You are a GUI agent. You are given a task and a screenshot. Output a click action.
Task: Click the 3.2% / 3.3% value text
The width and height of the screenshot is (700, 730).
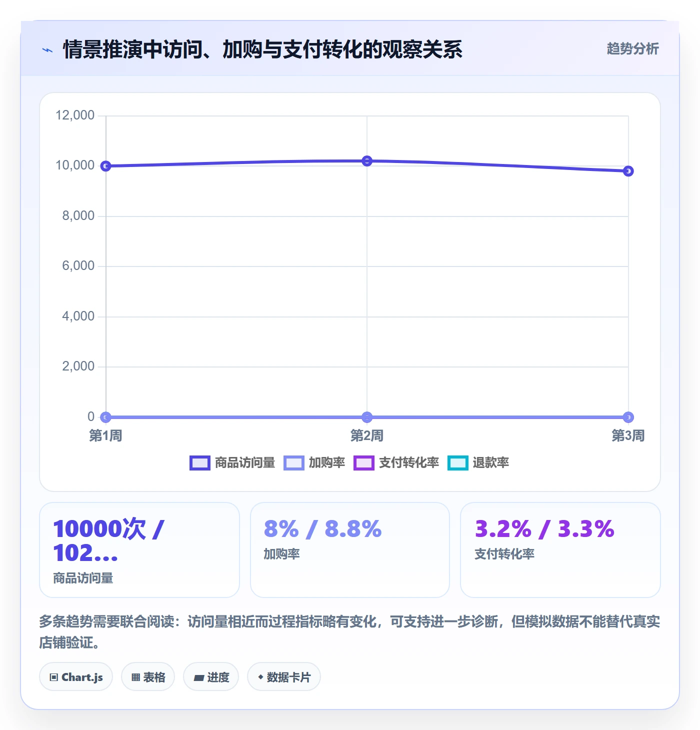coord(544,529)
